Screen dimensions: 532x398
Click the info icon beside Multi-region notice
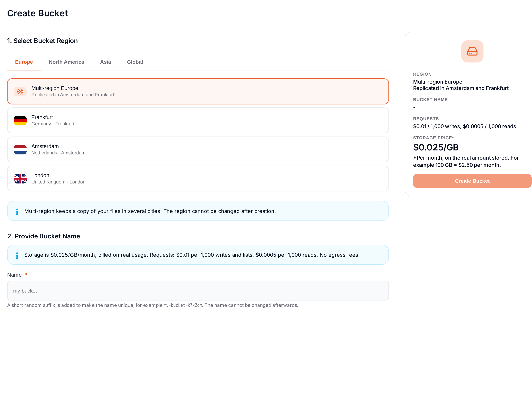(17, 211)
